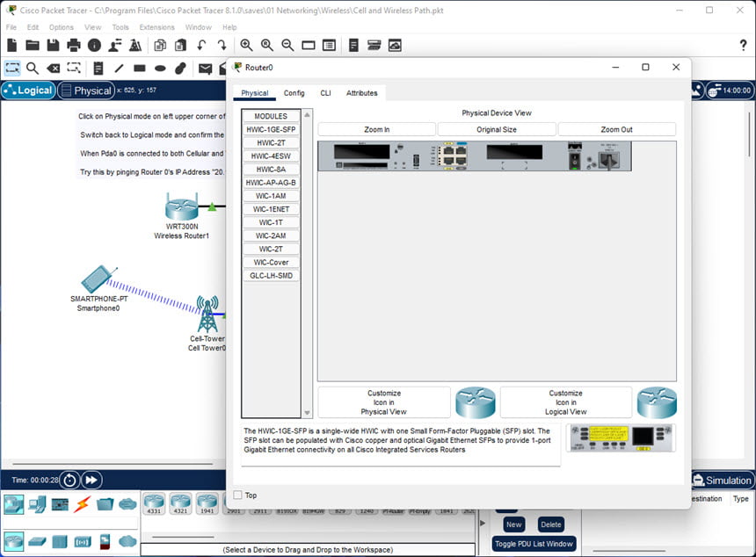
Task: Select GLC-LH-SMD module
Action: coord(271,276)
